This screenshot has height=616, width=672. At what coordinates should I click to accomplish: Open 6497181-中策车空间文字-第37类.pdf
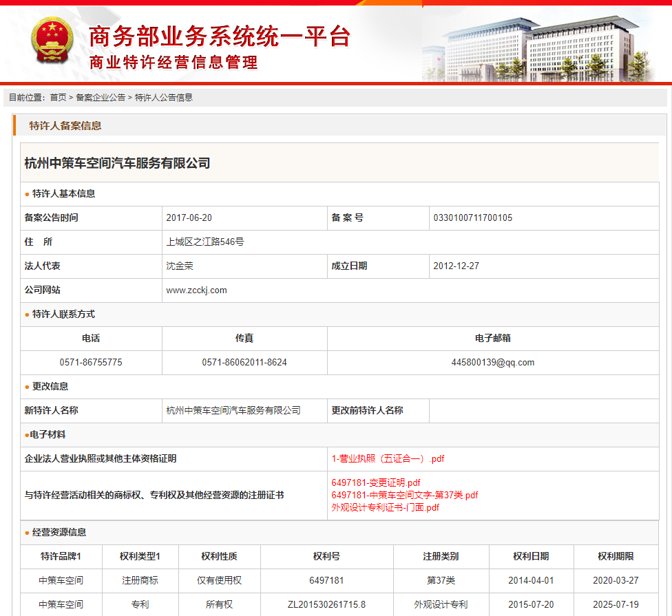pos(405,495)
